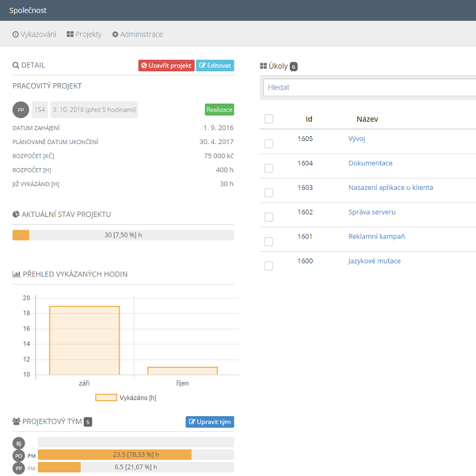Click the PP avatar in project detail

(20, 110)
